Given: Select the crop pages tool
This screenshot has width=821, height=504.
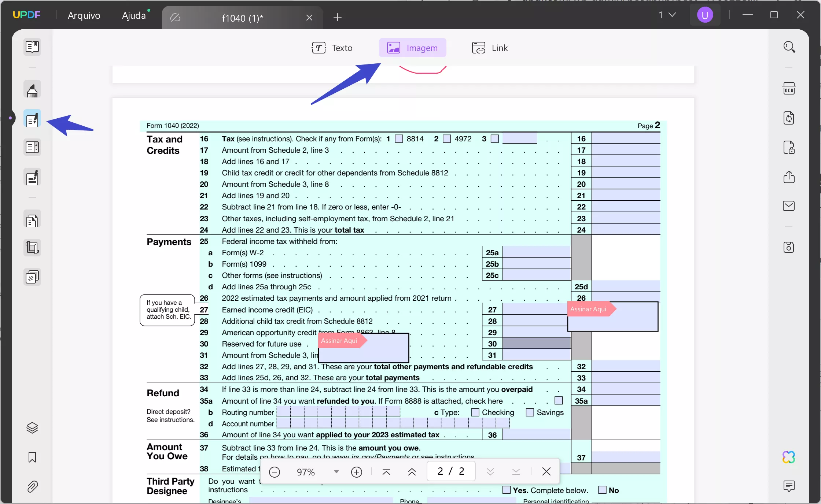Looking at the screenshot, I should pos(32,248).
